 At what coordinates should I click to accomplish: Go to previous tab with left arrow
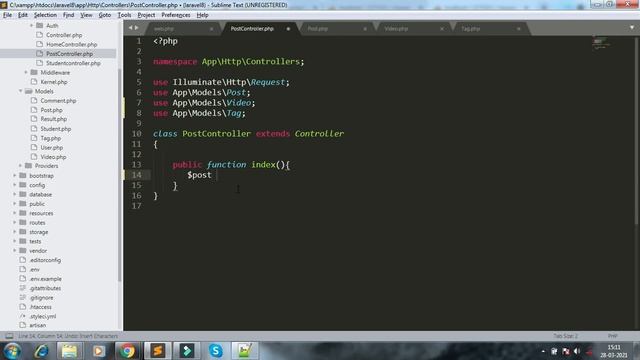[131, 28]
